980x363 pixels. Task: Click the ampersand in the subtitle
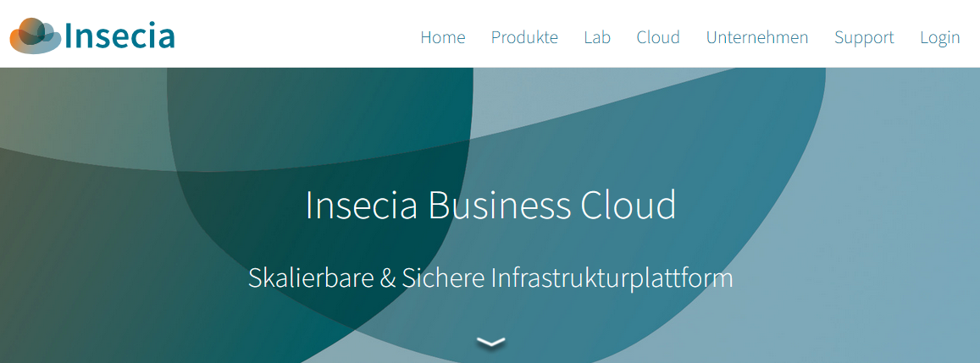387,278
